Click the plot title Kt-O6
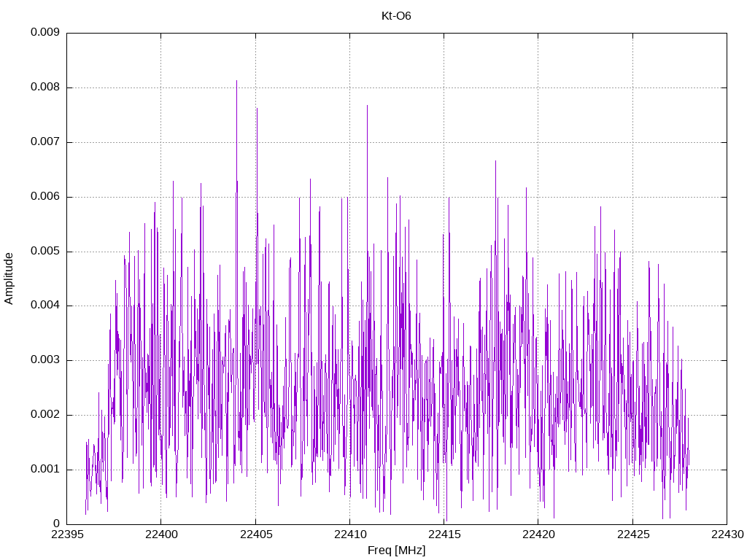The image size is (747, 560). point(396,16)
